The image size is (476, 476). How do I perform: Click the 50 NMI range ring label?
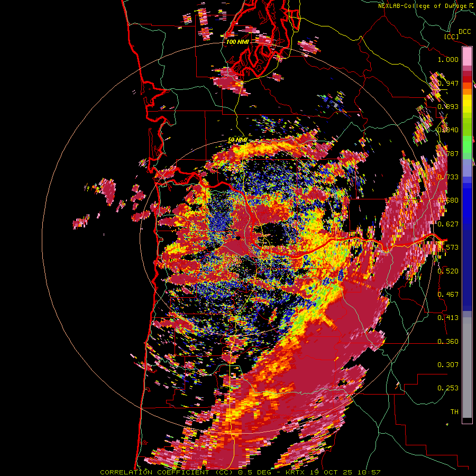(x=237, y=140)
